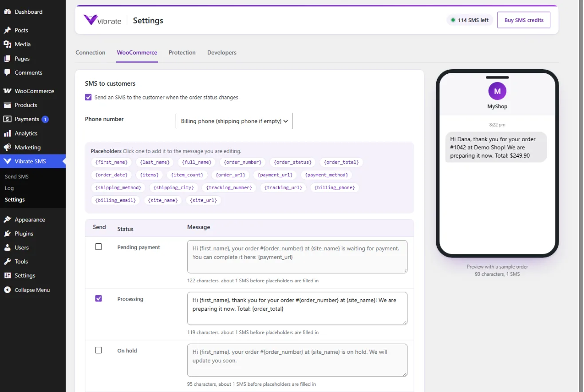Screen dimensions: 584x392
Task: Click the Media icon in sidebar
Action: coord(7,44)
